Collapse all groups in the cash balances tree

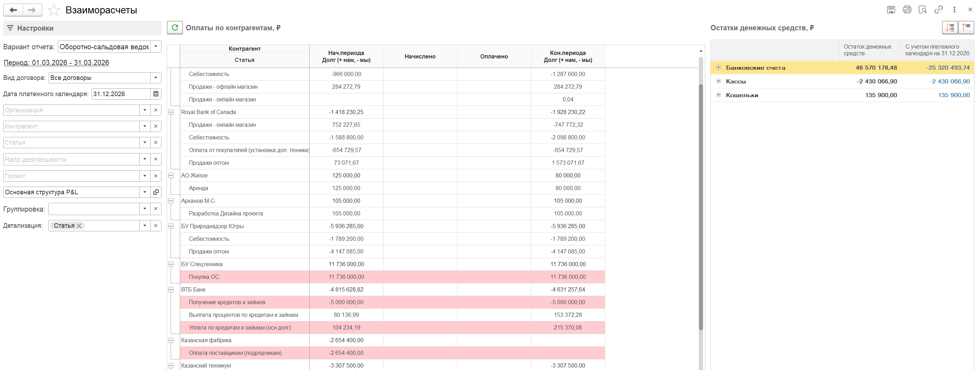click(966, 27)
